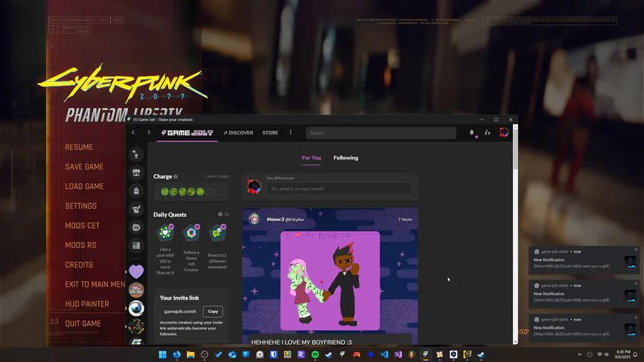Click the @KittyBar username handle
The image size is (644, 362).
(x=295, y=220)
